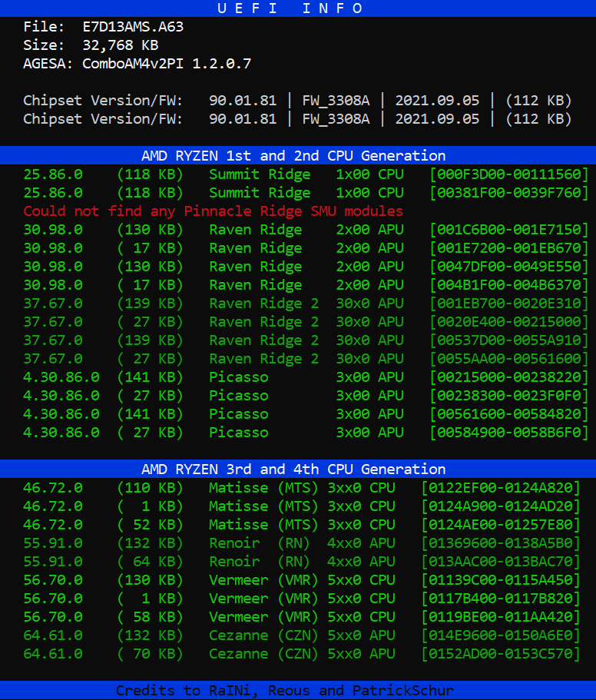The image size is (596, 700).
Task: Click Picasso address [00238300-0023F0F0]
Action: [509, 396]
